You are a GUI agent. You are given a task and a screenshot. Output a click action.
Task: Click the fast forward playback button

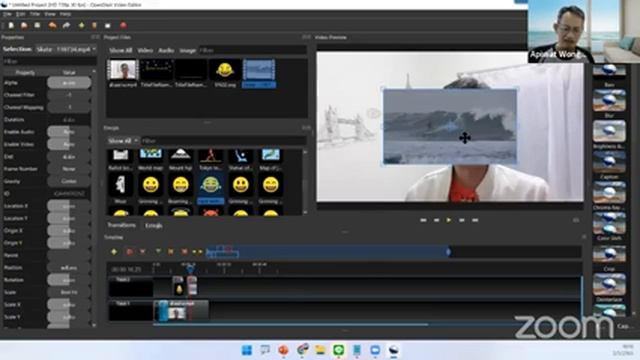pyautogui.click(x=462, y=220)
